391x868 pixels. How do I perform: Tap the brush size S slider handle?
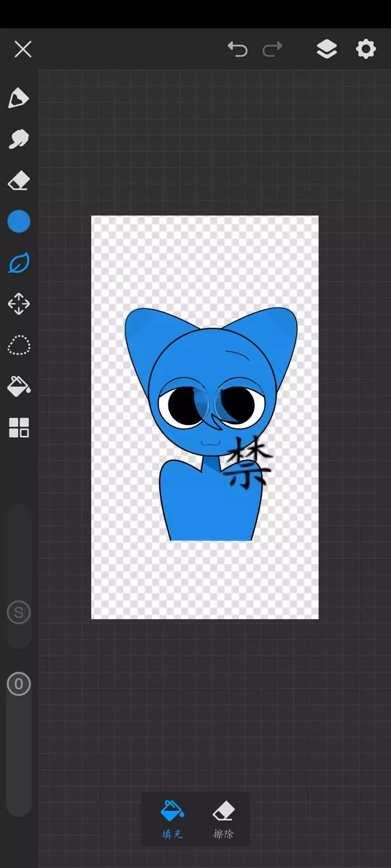[x=18, y=612]
